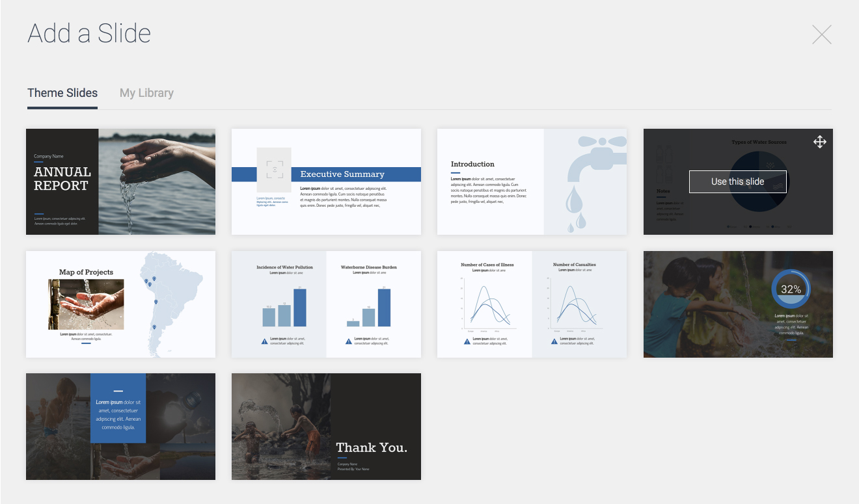Pick the Thank You closing slide
Viewport: 859px width, 504px height.
click(326, 427)
